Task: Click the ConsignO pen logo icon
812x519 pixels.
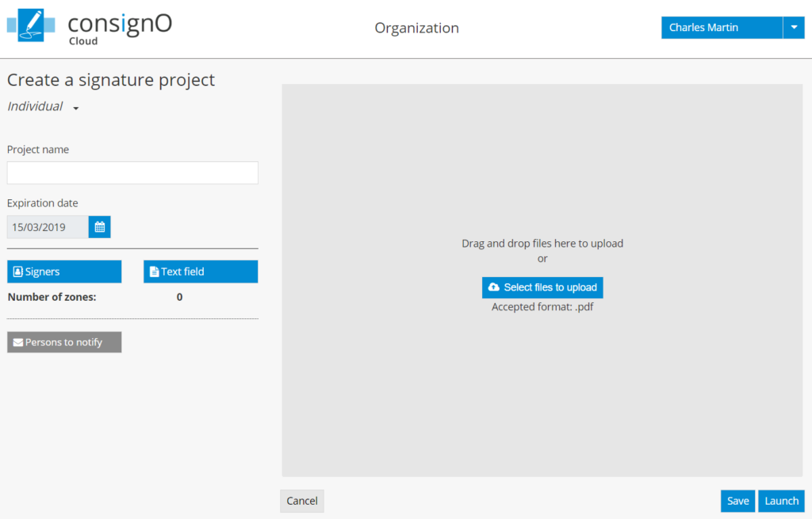Action: [x=29, y=26]
